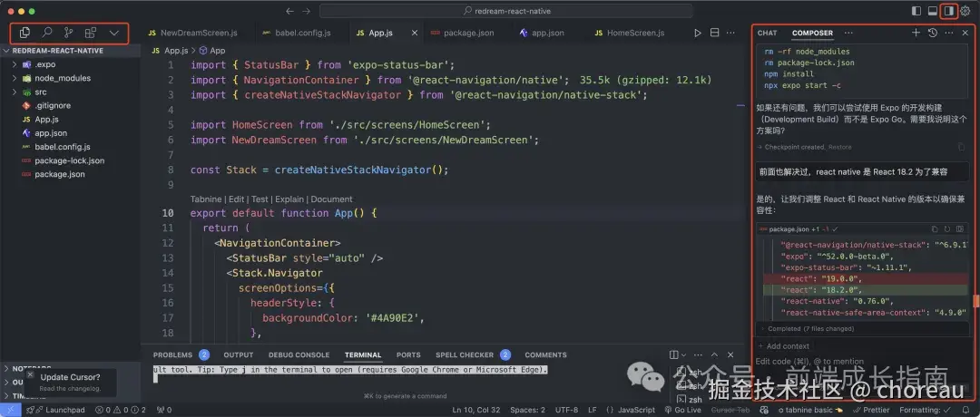Open the Source Control view icon
This screenshot has width=980, height=417.
click(69, 33)
